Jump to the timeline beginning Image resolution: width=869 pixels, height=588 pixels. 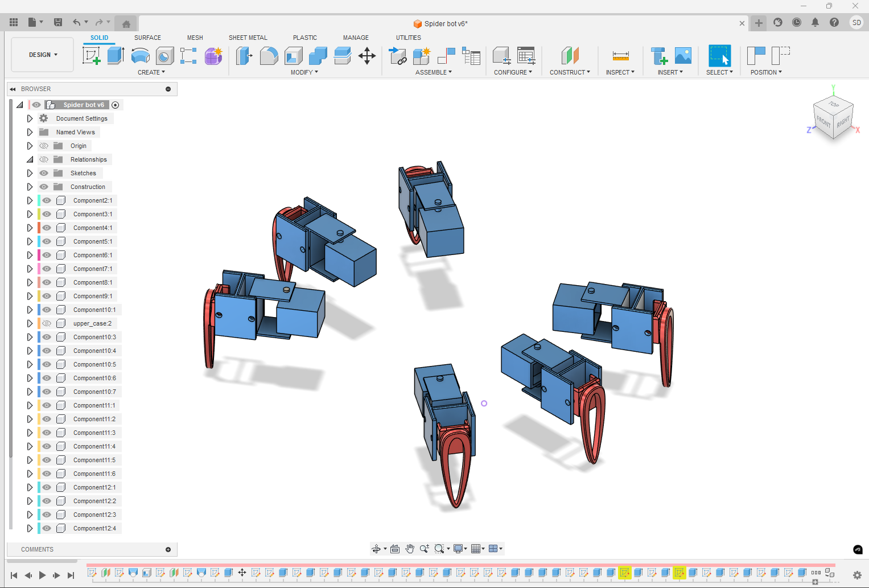click(14, 575)
